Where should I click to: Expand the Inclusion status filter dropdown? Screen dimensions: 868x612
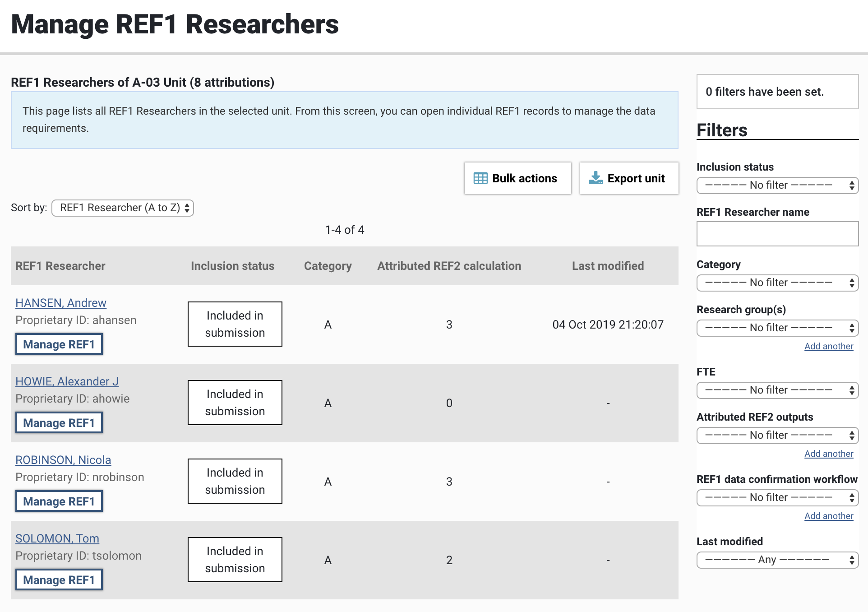point(777,185)
